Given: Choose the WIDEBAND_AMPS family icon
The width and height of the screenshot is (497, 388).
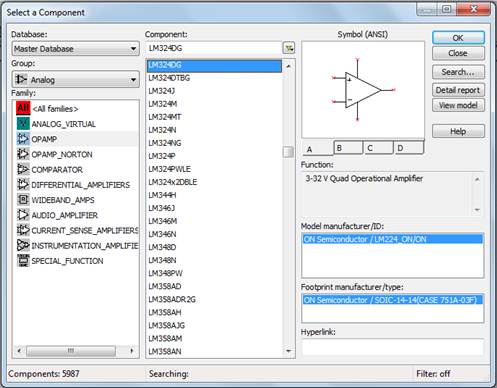Looking at the screenshot, I should [23, 200].
